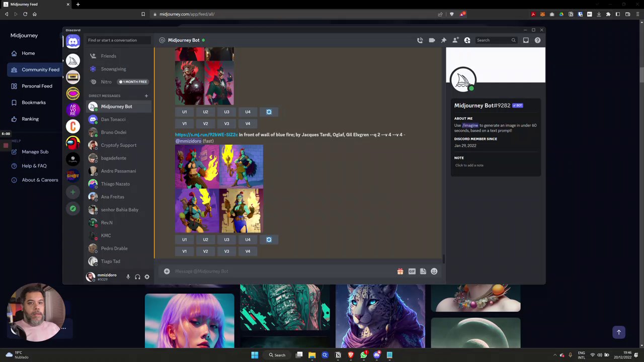The image size is (644, 362).
Task: Reroll the blue fire image grid
Action: 269,240
